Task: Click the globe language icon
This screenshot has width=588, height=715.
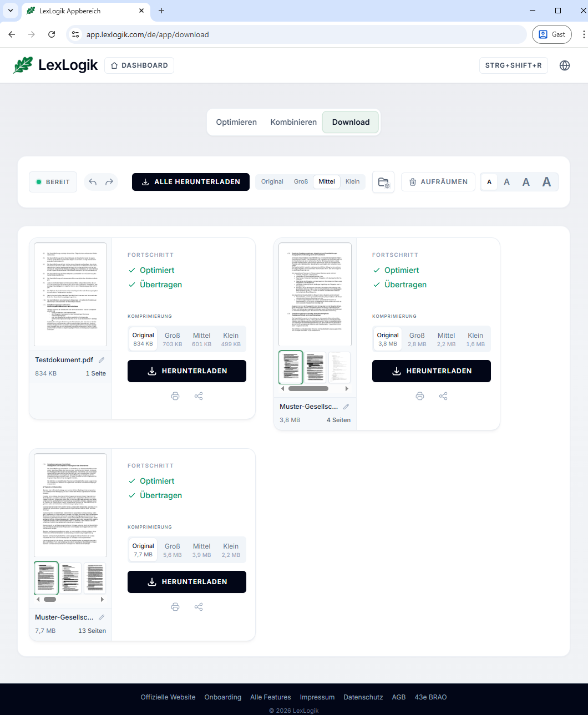Action: [x=565, y=65]
